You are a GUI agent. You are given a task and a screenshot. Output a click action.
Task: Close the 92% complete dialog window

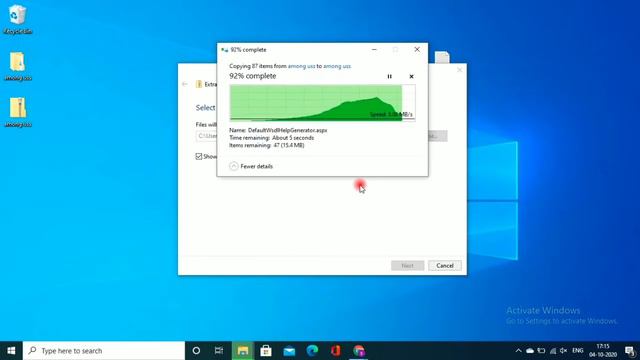point(417,49)
